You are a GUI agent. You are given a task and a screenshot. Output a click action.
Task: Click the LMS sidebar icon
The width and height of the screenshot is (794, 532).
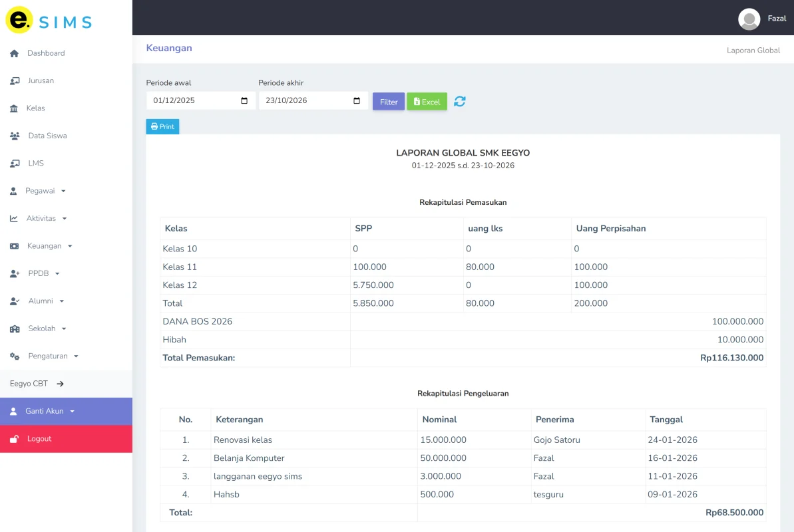(x=15, y=164)
